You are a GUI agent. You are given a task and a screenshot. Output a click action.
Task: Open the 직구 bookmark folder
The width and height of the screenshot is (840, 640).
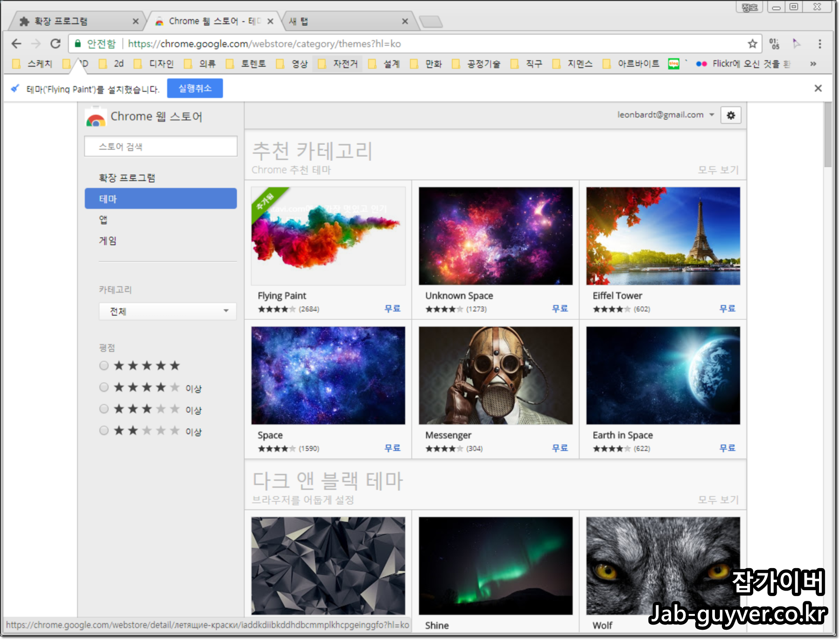click(x=526, y=64)
